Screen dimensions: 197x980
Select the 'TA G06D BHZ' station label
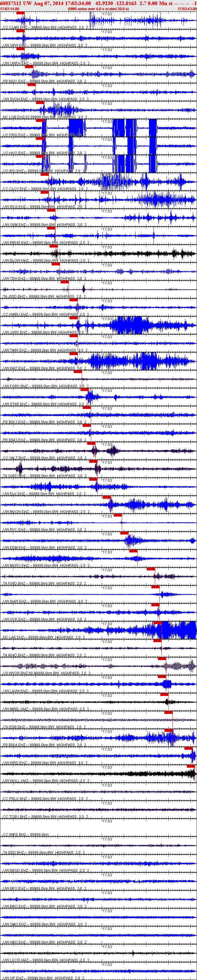[16, 476]
